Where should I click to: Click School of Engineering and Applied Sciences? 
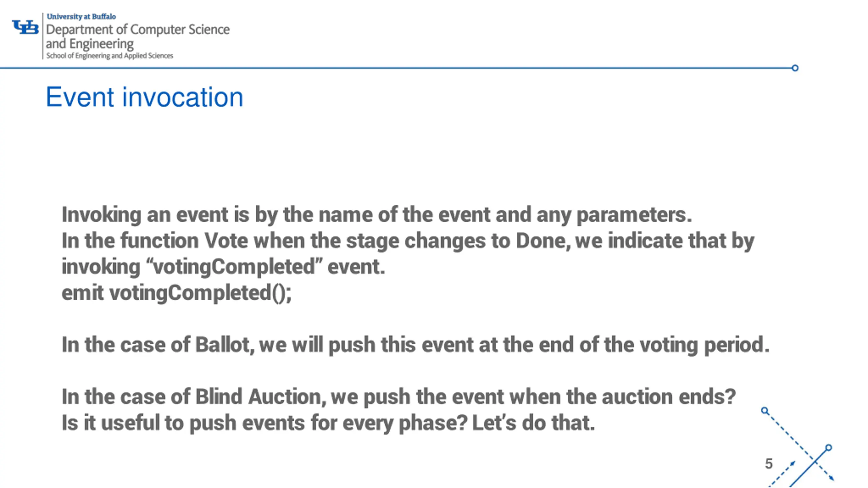[x=110, y=56]
